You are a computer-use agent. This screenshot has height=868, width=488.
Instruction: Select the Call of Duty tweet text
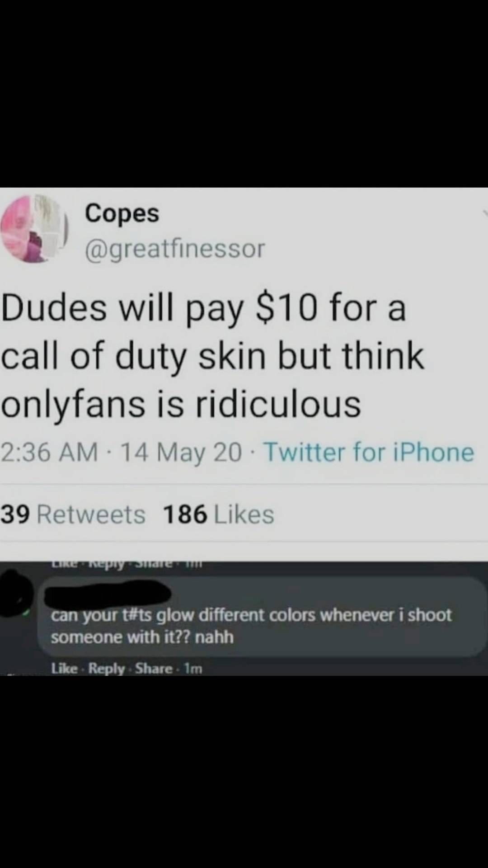(212, 355)
